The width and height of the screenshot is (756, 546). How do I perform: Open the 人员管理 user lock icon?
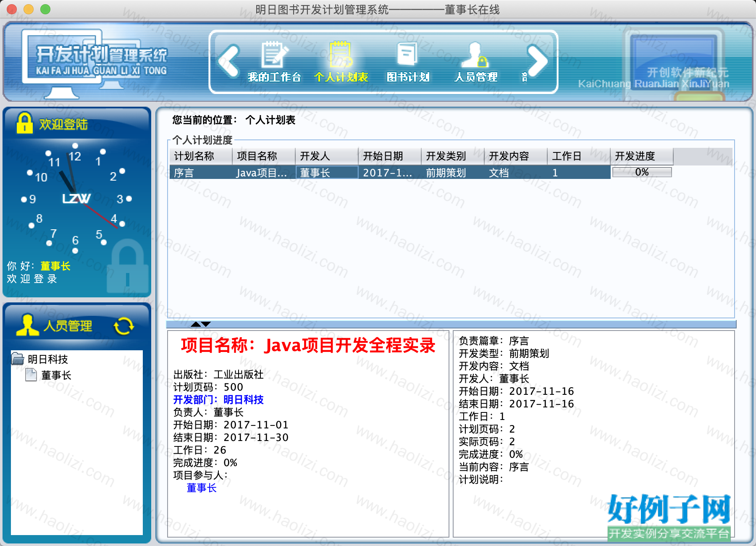pyautogui.click(x=475, y=55)
